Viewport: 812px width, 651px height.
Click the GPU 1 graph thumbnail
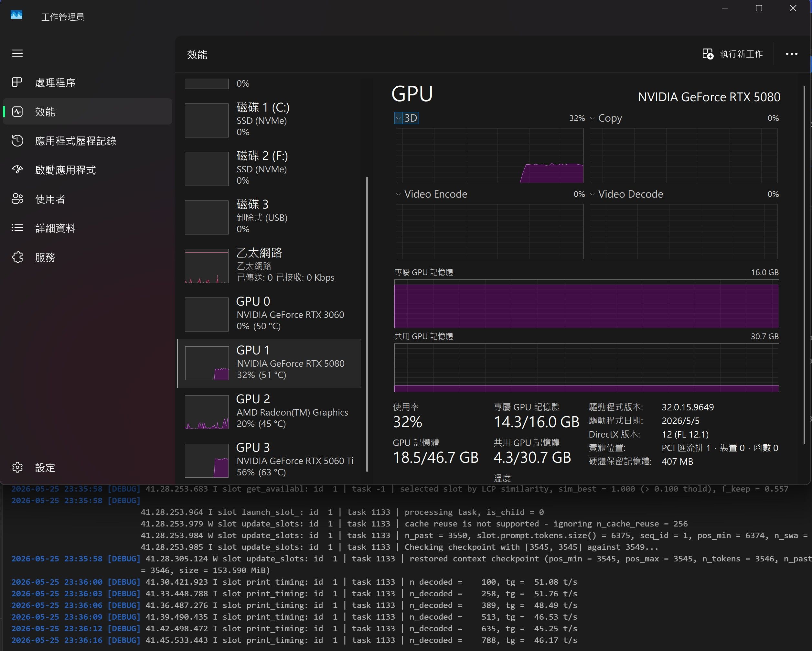[x=207, y=363]
